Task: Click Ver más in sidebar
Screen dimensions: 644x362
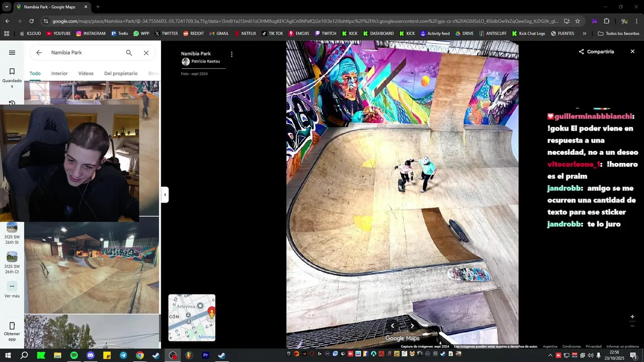Action: point(12,290)
